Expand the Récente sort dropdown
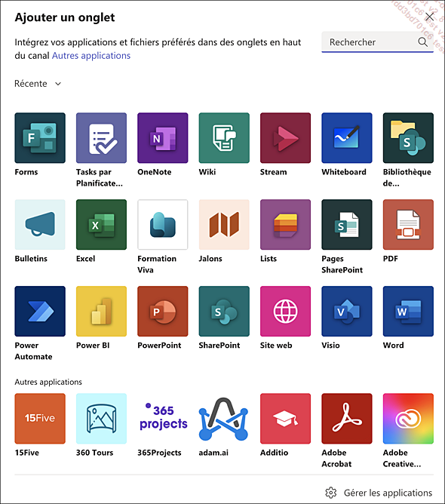The width and height of the screenshot is (445, 504). tap(38, 84)
